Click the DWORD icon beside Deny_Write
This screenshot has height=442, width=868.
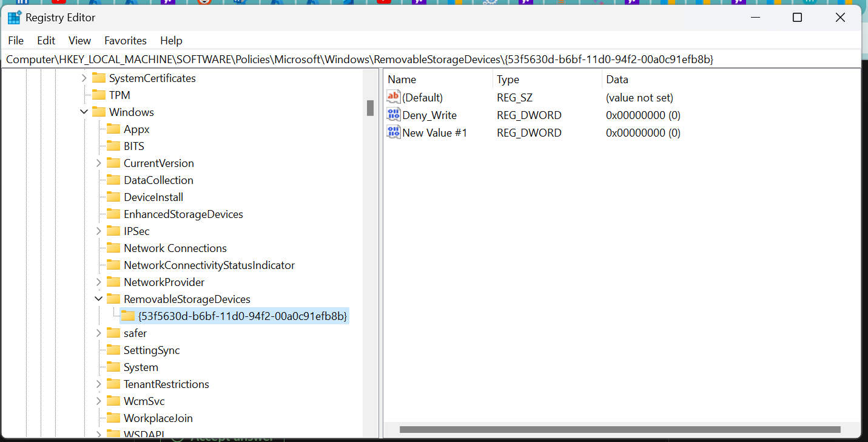click(x=393, y=114)
